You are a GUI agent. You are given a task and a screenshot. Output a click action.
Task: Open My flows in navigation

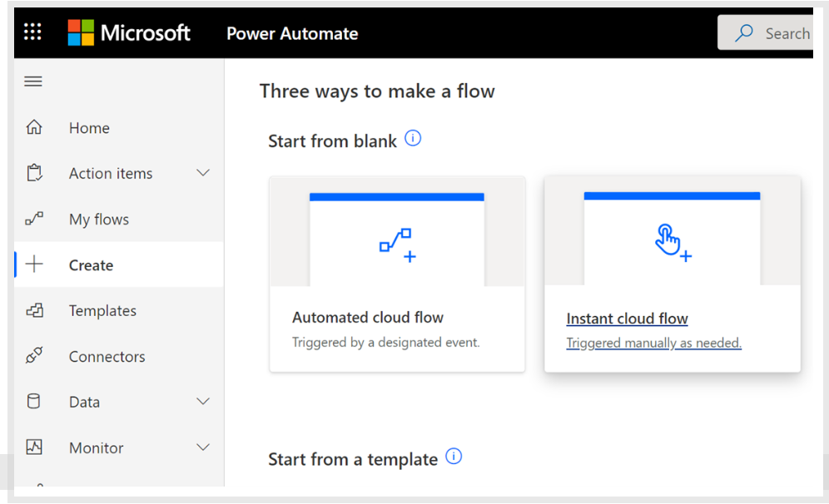[99, 220]
